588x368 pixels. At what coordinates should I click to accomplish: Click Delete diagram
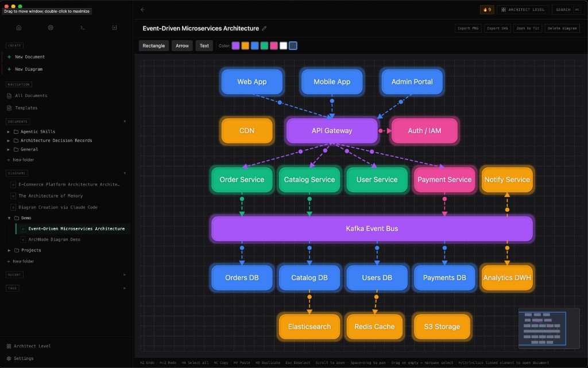tap(562, 28)
